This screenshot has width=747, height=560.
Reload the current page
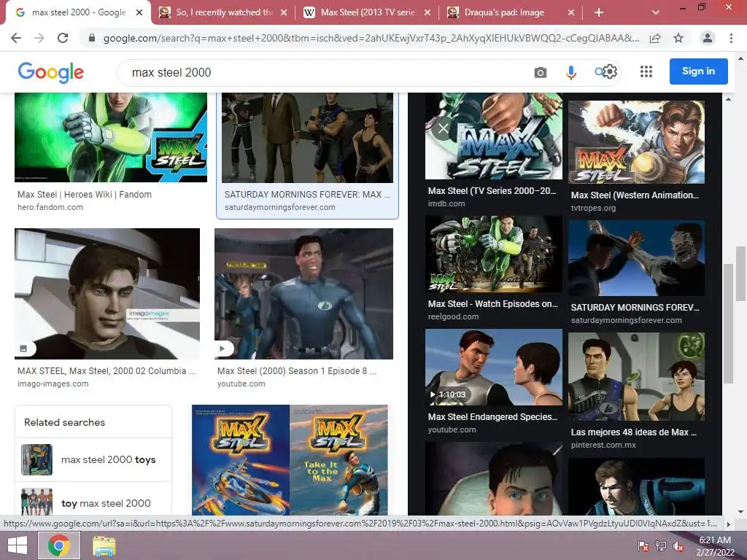point(63,38)
